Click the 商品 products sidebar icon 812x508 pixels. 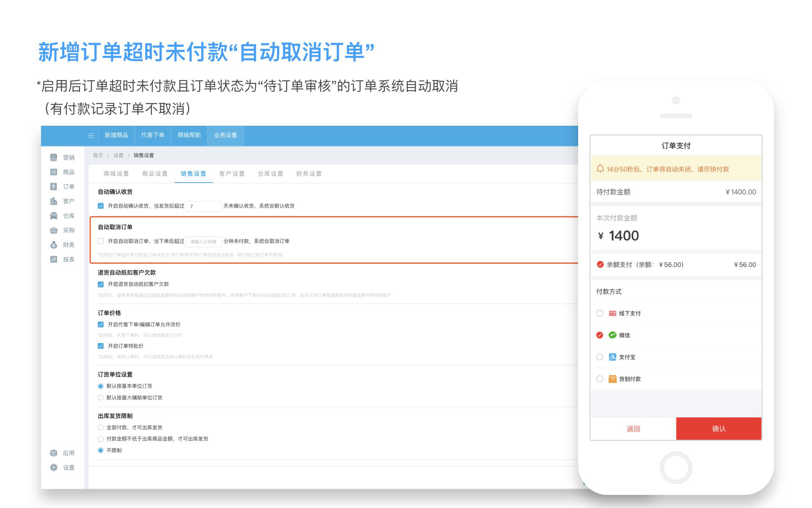[x=54, y=172]
